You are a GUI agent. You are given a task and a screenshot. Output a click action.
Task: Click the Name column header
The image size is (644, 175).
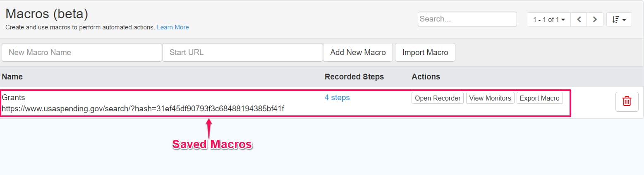click(x=12, y=77)
